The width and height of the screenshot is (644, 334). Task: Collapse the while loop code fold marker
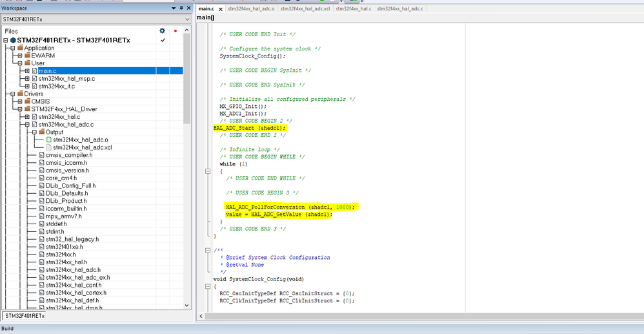pos(207,171)
